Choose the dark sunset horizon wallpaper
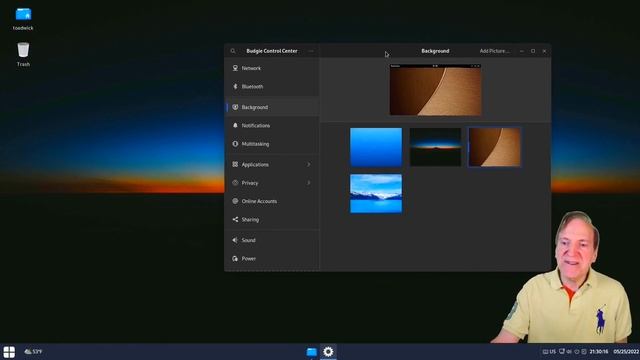Screen dimensions: 640x360 (436, 147)
